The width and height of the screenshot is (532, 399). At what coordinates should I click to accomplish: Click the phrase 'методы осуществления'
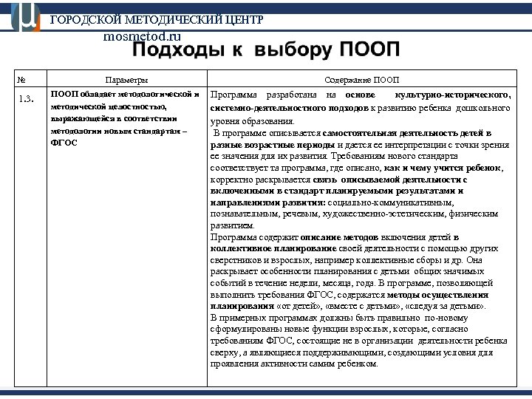click(x=437, y=295)
